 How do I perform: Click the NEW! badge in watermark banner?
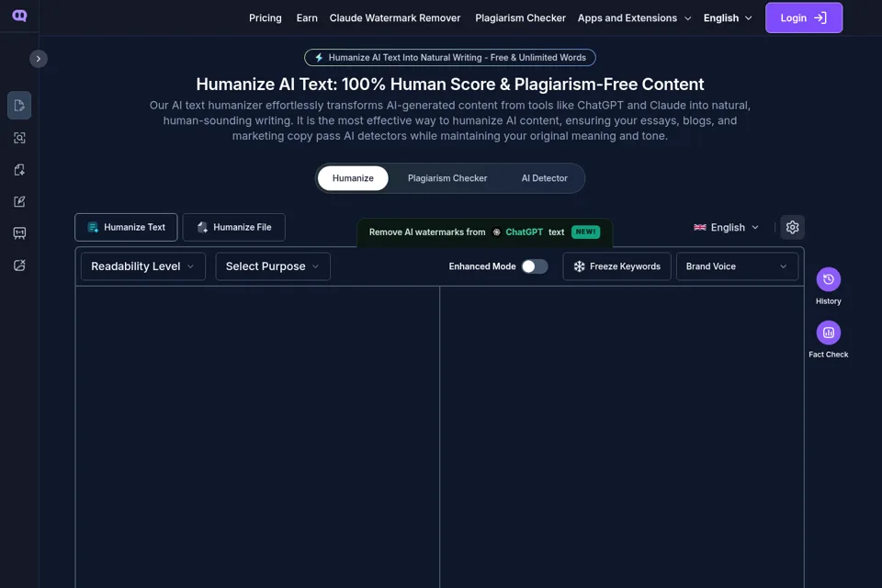tap(585, 232)
